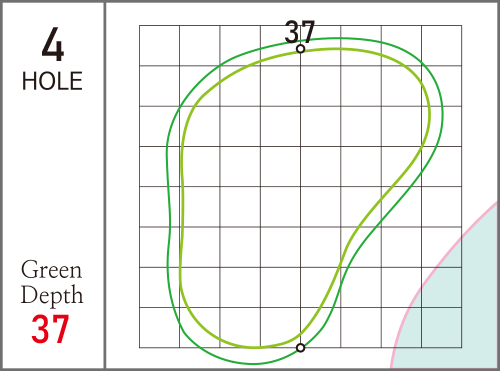
Task: Click the HOLE label text
Action: 52,81
